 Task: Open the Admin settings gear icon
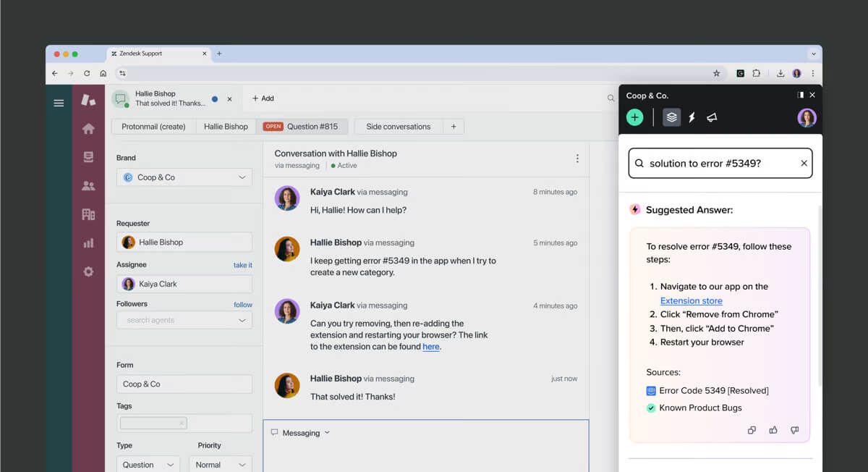[88, 271]
